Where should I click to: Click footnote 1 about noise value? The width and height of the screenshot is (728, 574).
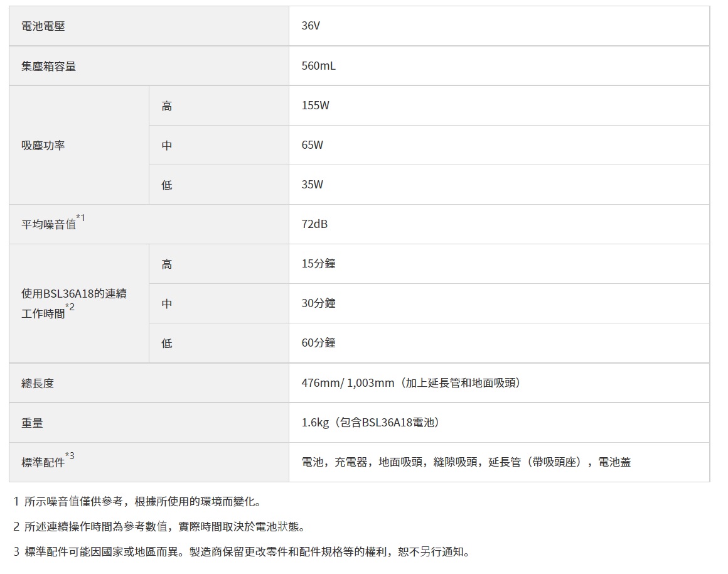pos(136,502)
